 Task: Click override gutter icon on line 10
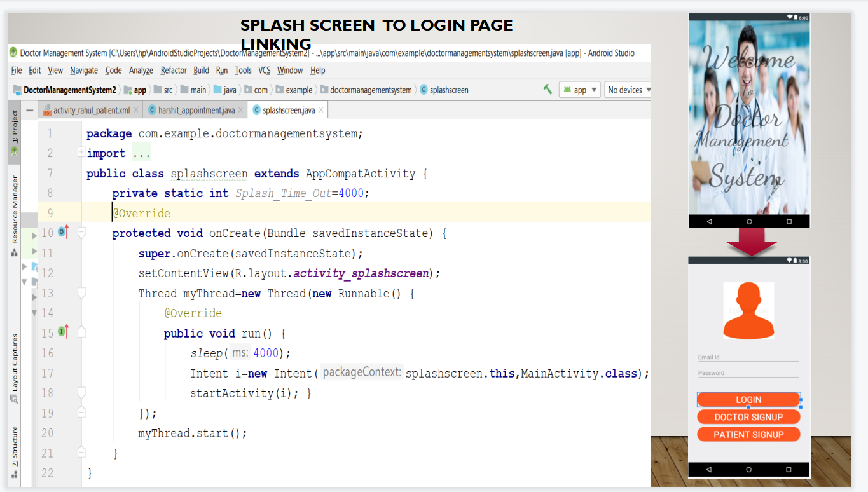(x=63, y=233)
